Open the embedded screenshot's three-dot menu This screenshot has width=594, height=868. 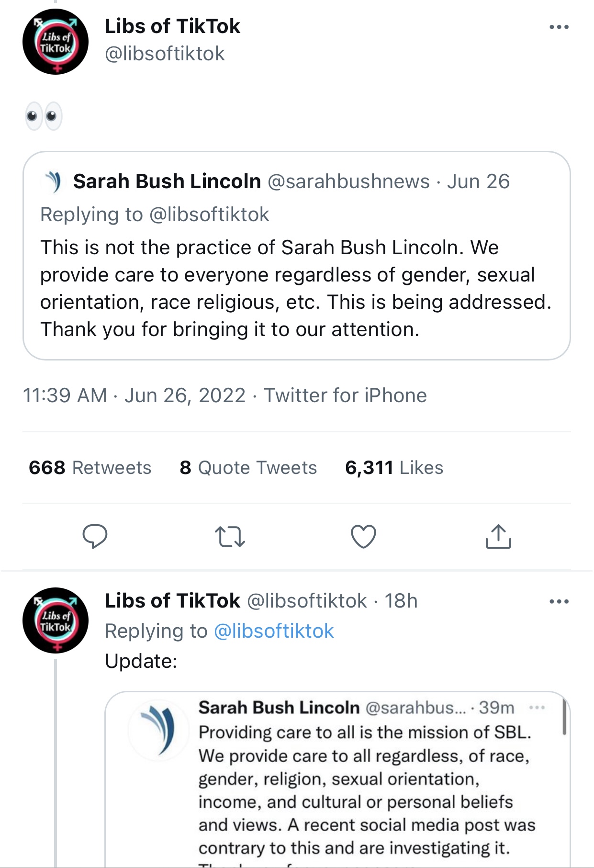point(537,708)
